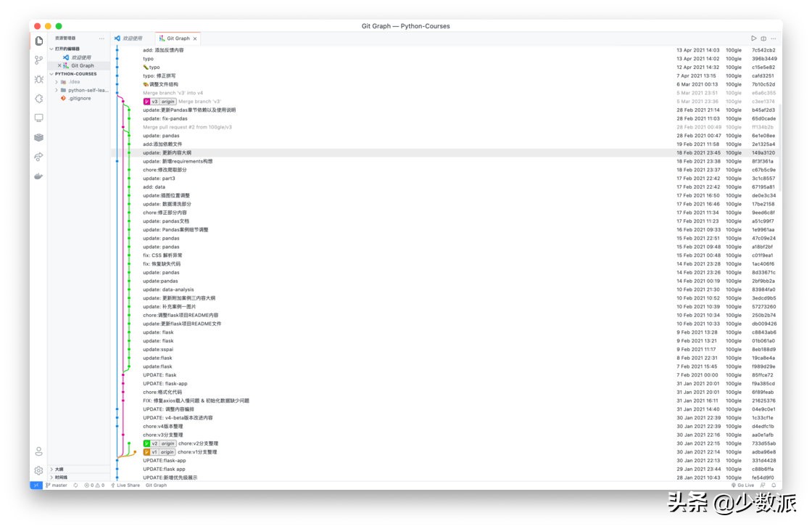Select the 'update: fix-pandas' commit row
Image resolution: width=812 pixels, height=529 pixels.
(165, 118)
